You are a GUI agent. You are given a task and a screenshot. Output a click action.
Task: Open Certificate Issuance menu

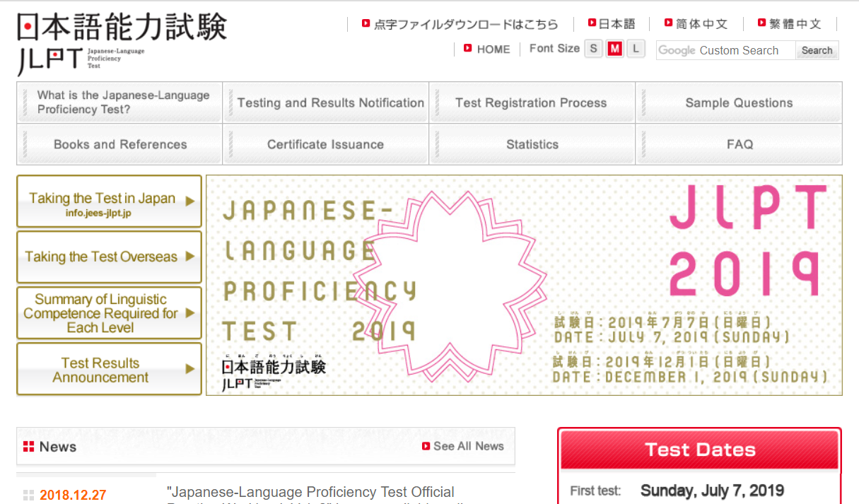click(x=326, y=144)
